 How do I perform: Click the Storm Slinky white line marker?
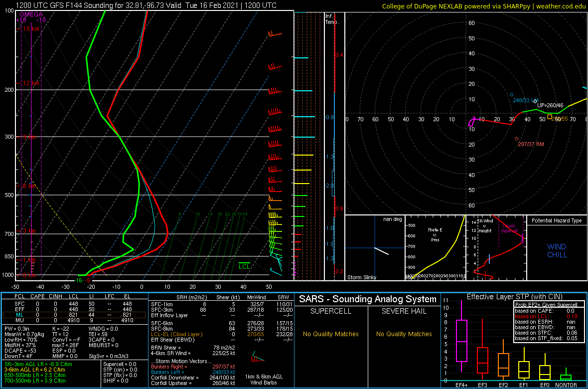pos(381,251)
